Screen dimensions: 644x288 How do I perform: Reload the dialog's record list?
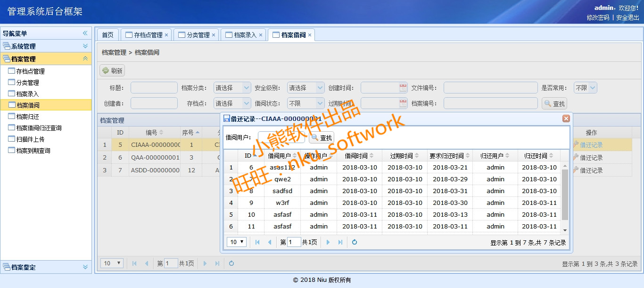point(355,242)
